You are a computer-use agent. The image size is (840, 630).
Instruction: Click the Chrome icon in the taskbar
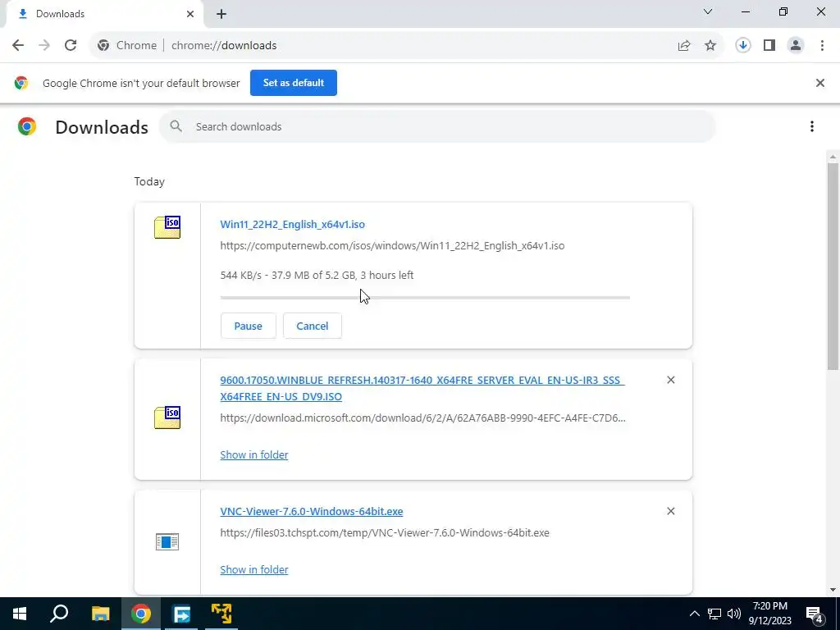141,614
